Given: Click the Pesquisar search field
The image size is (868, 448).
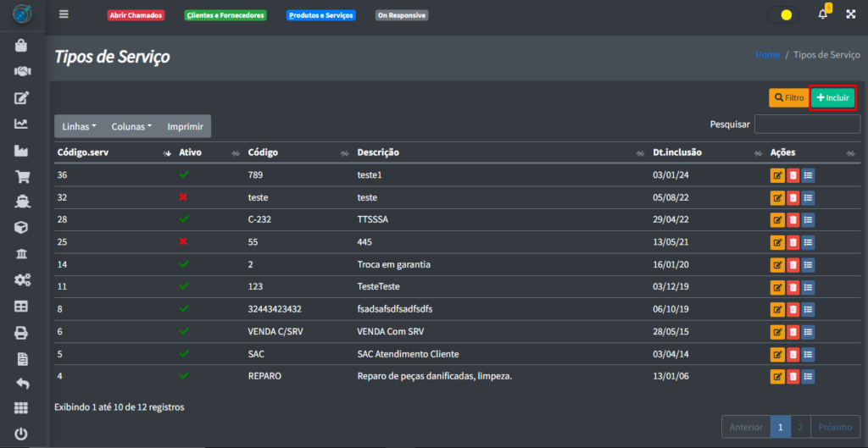Looking at the screenshot, I should 807,124.
